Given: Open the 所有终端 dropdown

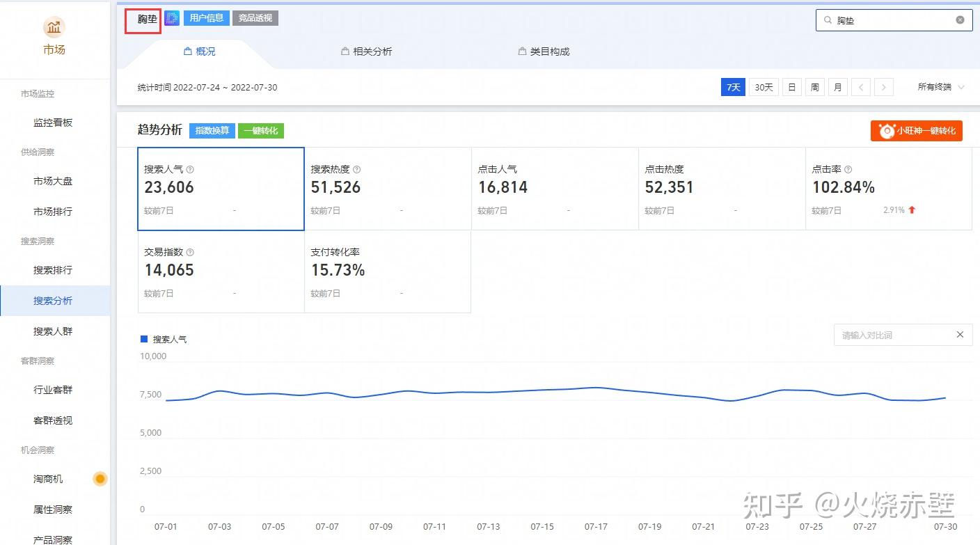Looking at the screenshot, I should click(941, 87).
